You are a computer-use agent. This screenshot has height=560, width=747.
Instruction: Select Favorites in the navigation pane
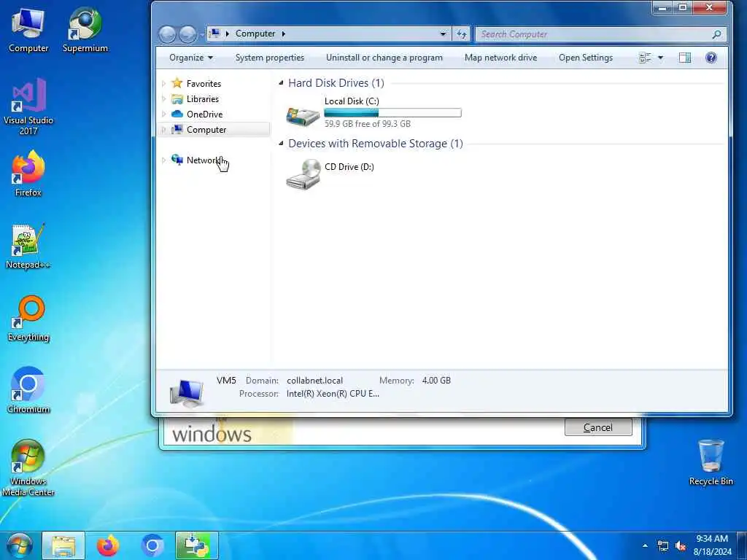[204, 83]
